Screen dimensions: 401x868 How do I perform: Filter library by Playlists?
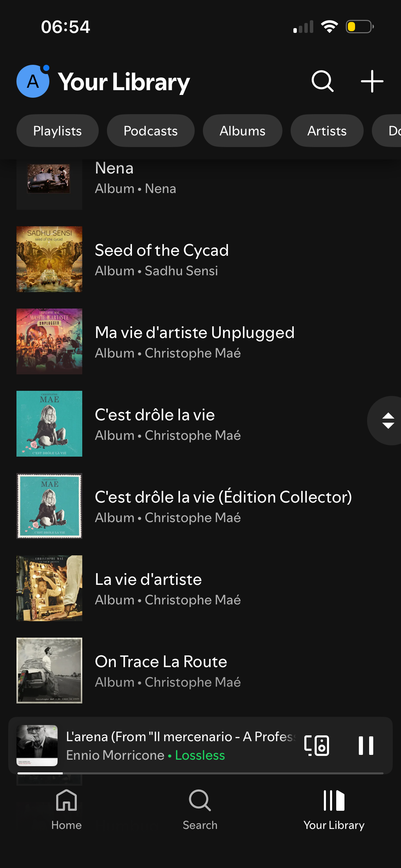pyautogui.click(x=58, y=131)
